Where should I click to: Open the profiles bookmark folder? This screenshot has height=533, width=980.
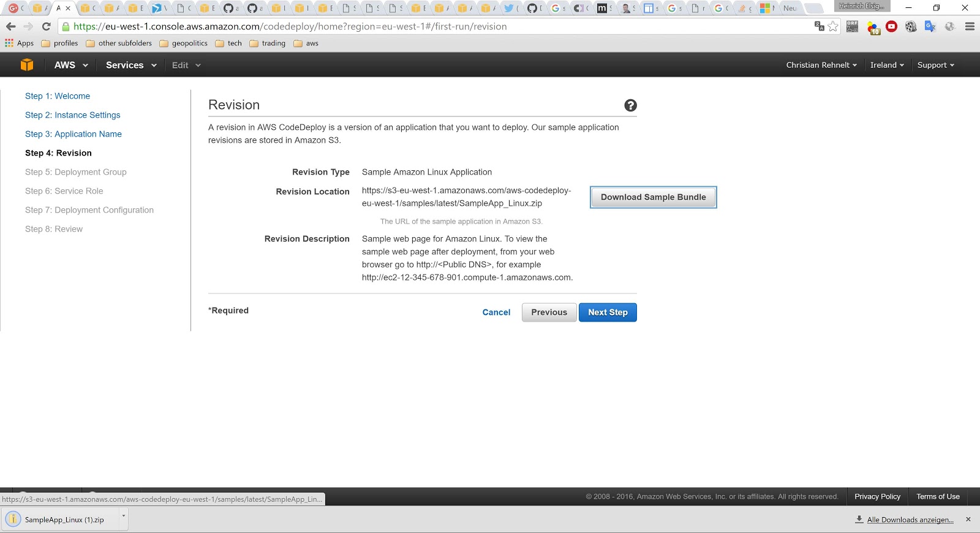59,43
